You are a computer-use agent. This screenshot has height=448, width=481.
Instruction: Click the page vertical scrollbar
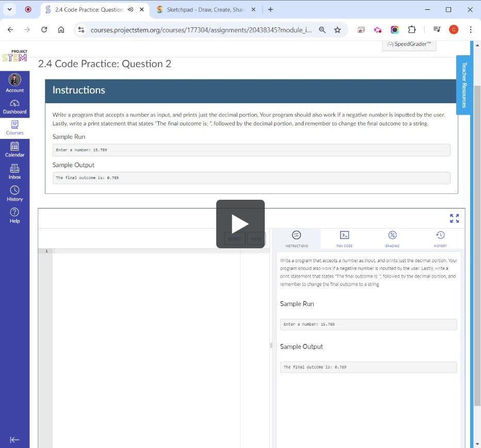477,246
